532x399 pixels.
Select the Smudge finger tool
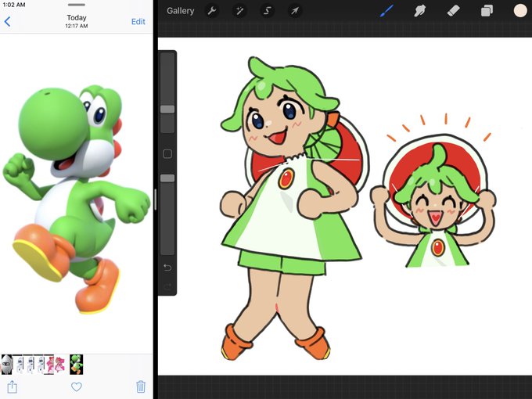point(419,11)
